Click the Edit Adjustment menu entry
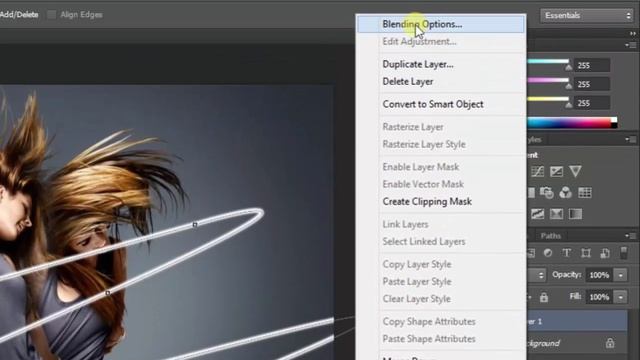The height and width of the screenshot is (360, 640). (441, 41)
